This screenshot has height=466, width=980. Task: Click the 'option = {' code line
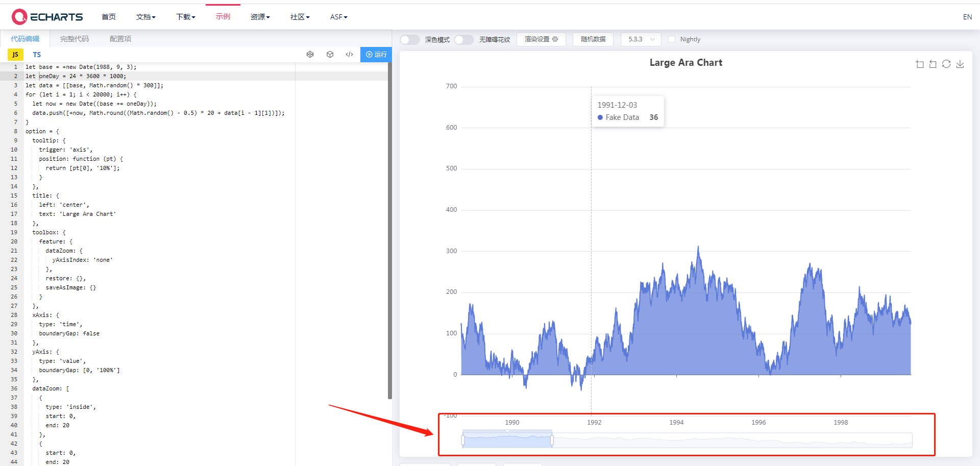point(42,131)
